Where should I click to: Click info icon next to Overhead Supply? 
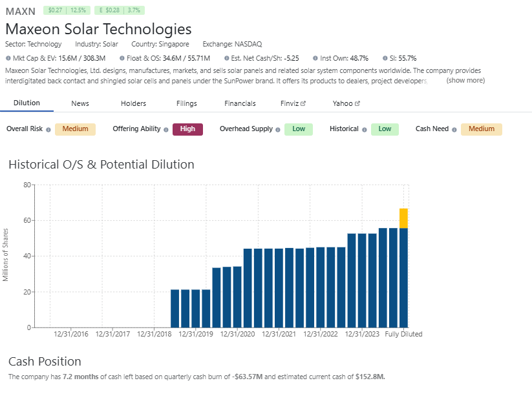pos(278,129)
